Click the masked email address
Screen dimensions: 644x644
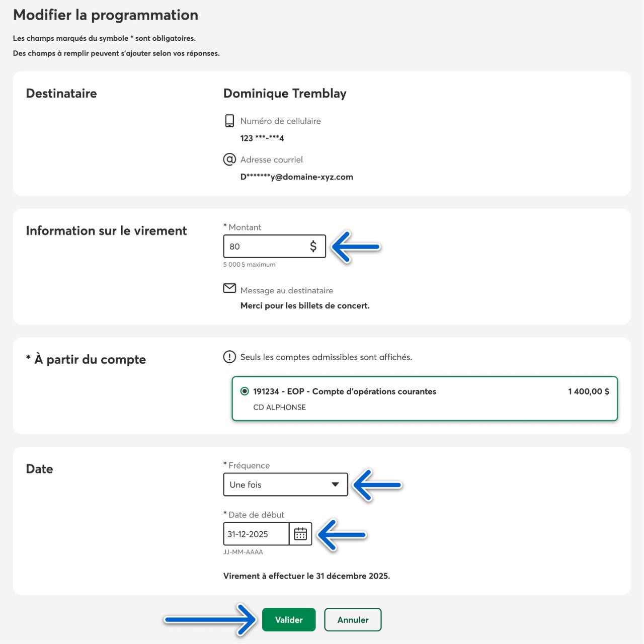(x=296, y=177)
